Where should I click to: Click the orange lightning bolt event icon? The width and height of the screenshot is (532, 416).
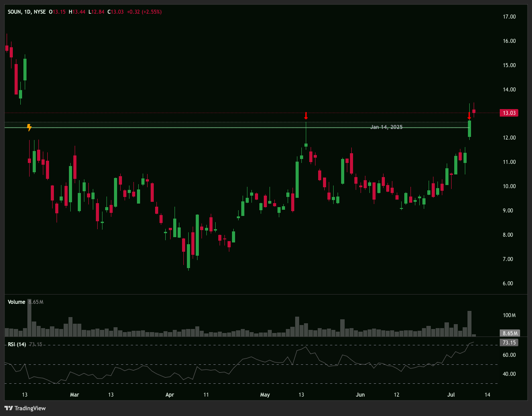(x=29, y=128)
